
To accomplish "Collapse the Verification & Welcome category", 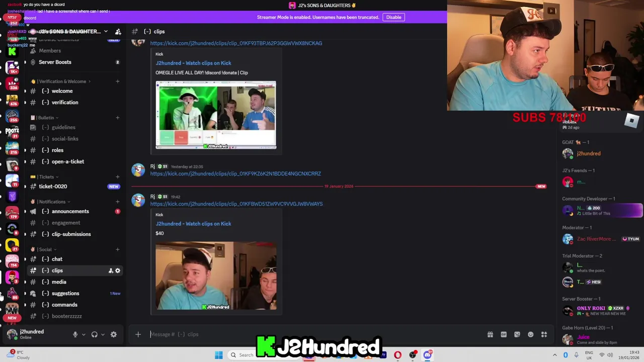I will pyautogui.click(x=62, y=81).
